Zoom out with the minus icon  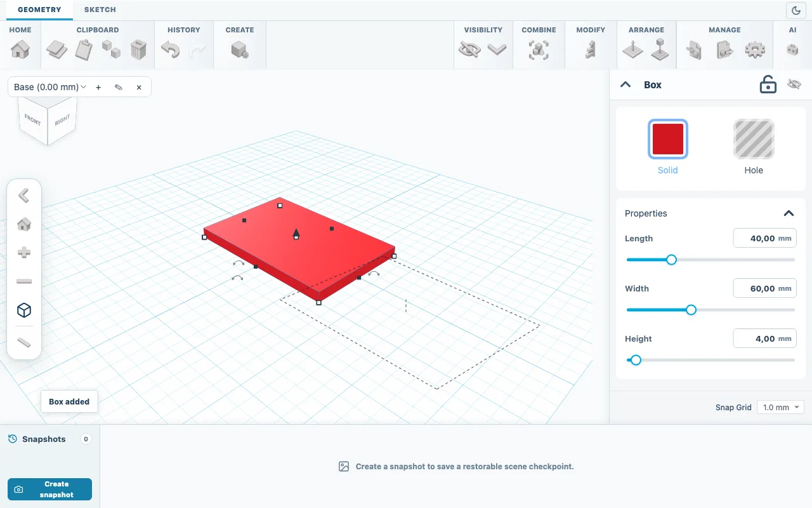(24, 281)
